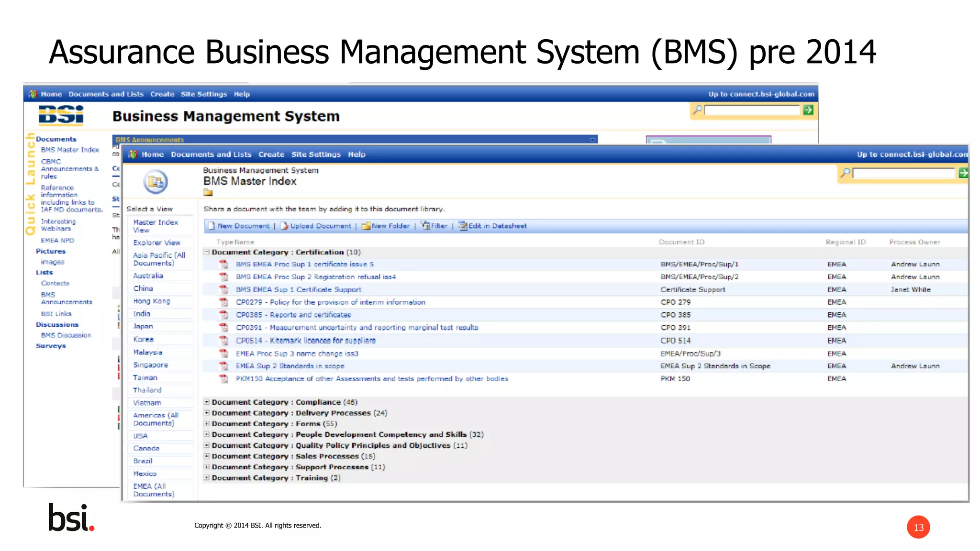This screenshot has width=980, height=551.
Task: Expand the Delivery Processes category
Action: [207, 412]
